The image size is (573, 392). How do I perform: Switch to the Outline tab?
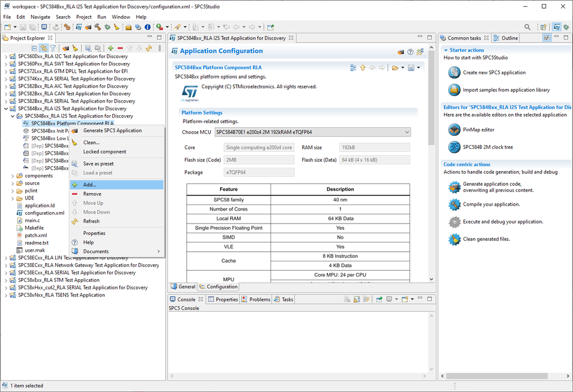coord(506,38)
